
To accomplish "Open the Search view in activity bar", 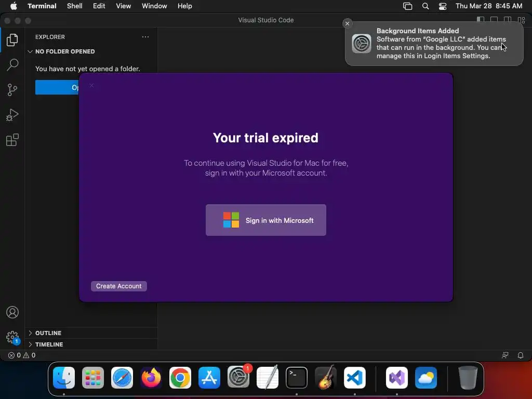I will pyautogui.click(x=12, y=65).
